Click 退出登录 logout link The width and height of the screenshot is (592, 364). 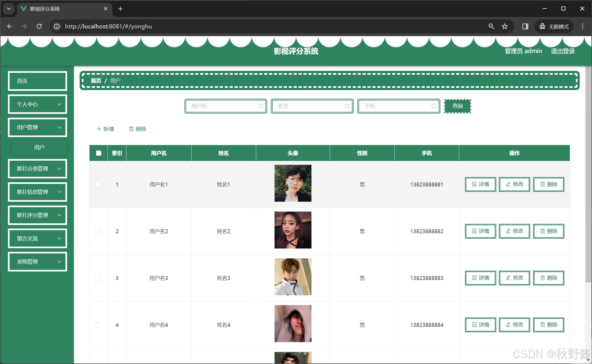click(x=562, y=51)
